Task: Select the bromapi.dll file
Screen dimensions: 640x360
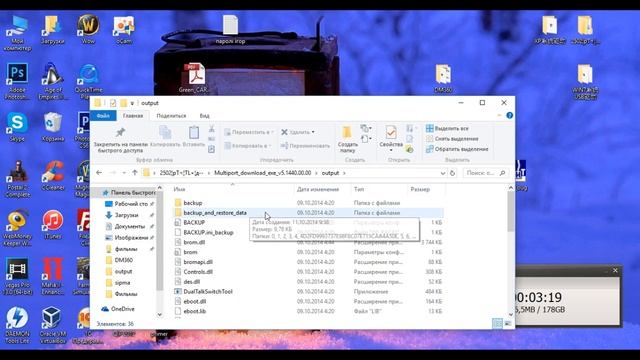Action: [x=198, y=262]
